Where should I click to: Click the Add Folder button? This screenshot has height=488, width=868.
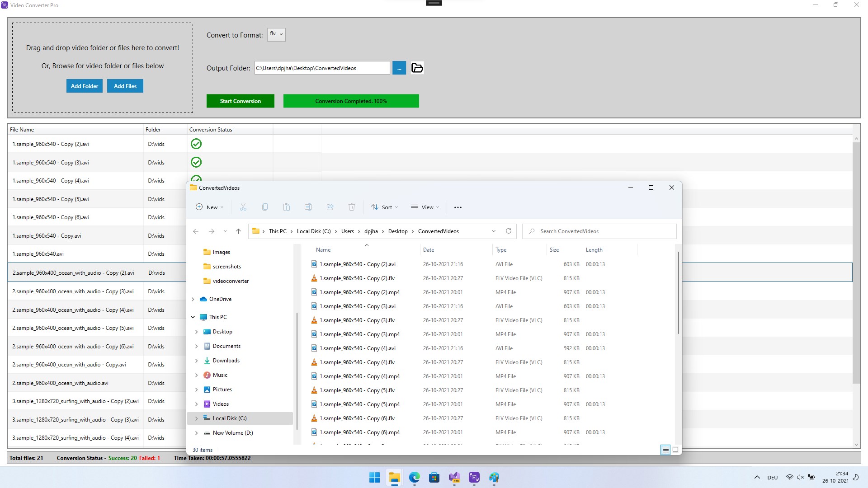click(x=85, y=86)
